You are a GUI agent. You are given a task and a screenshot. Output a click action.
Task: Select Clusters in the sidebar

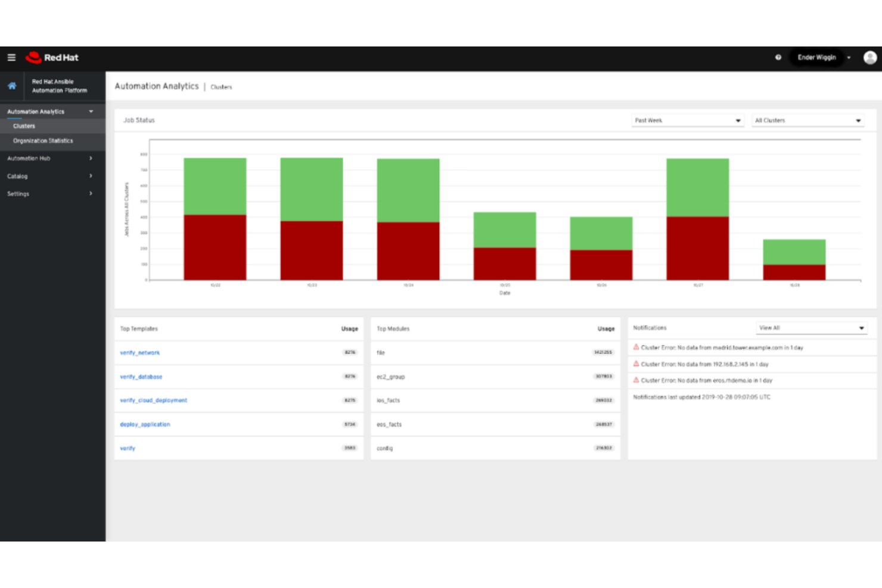coord(52,126)
